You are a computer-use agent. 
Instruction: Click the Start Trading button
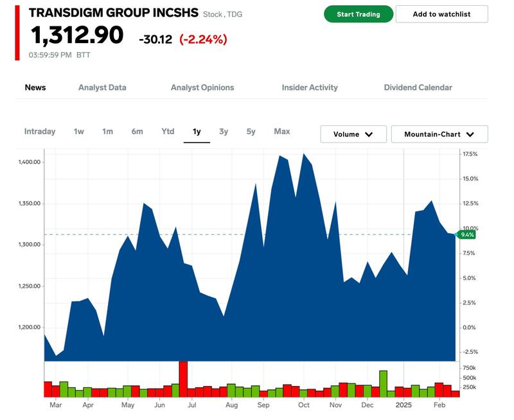pyautogui.click(x=359, y=14)
